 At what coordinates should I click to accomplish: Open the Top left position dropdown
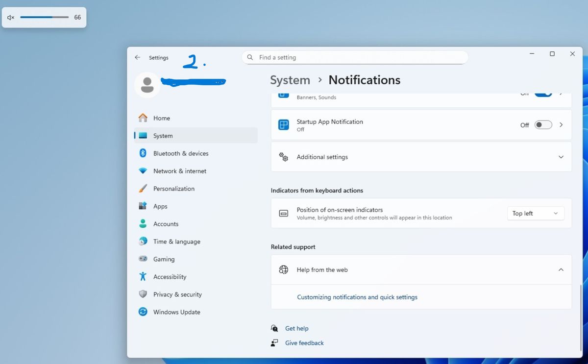(535, 214)
